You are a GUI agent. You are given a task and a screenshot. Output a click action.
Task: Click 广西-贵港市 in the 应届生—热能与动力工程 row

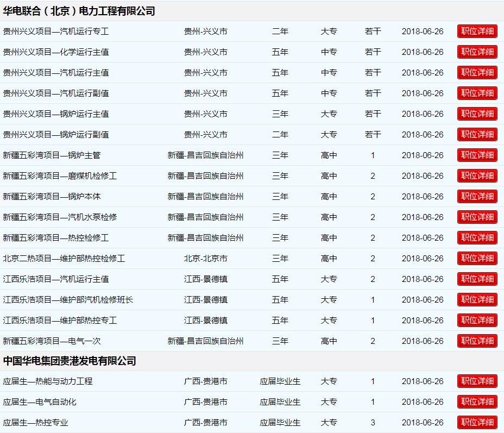tap(206, 381)
